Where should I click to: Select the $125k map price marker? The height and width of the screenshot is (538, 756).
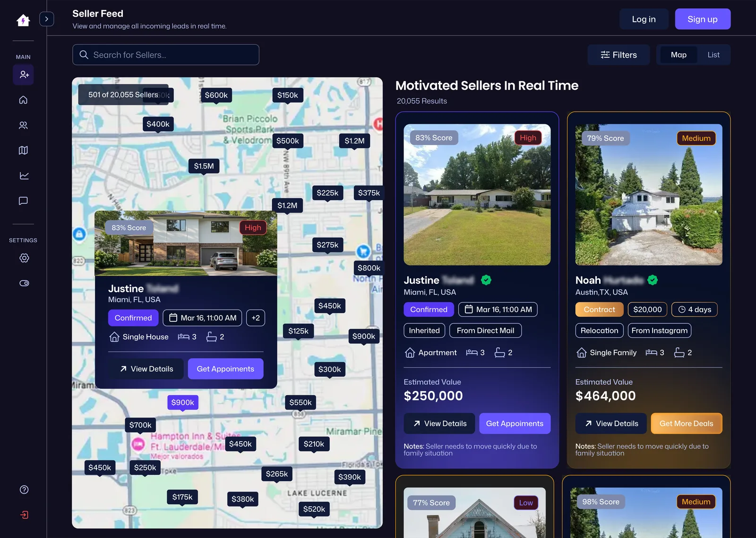coord(298,331)
